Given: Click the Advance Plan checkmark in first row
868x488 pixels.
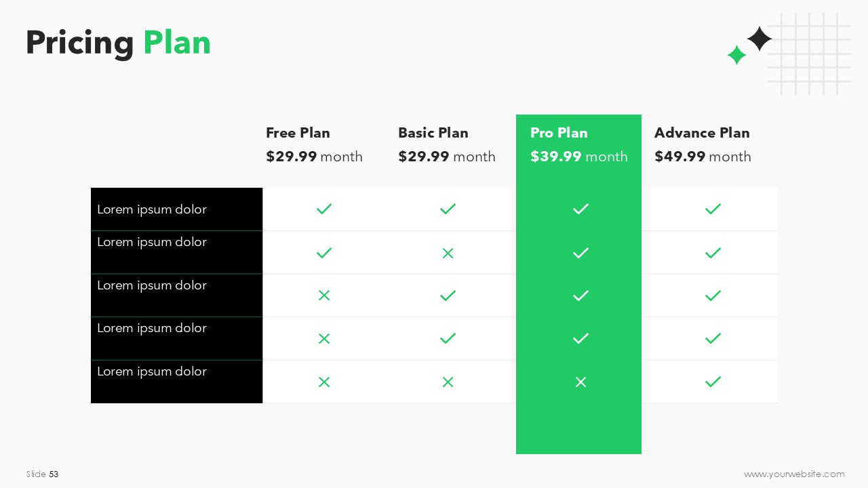Looking at the screenshot, I should (713, 209).
